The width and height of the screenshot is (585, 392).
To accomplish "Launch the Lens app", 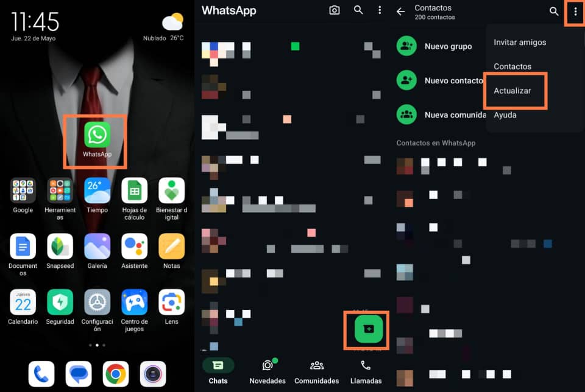I will [x=172, y=302].
